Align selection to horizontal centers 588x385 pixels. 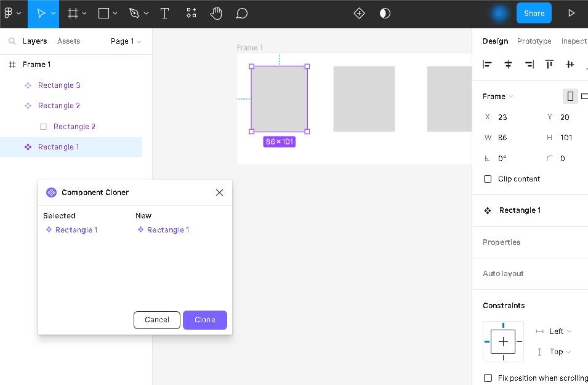(508, 64)
